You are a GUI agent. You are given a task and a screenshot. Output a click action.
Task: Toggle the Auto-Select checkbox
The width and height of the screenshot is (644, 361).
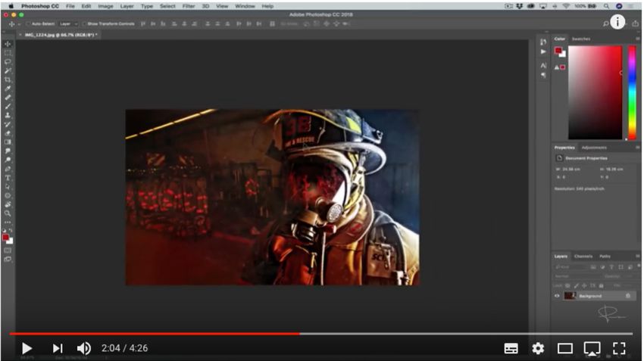click(28, 23)
